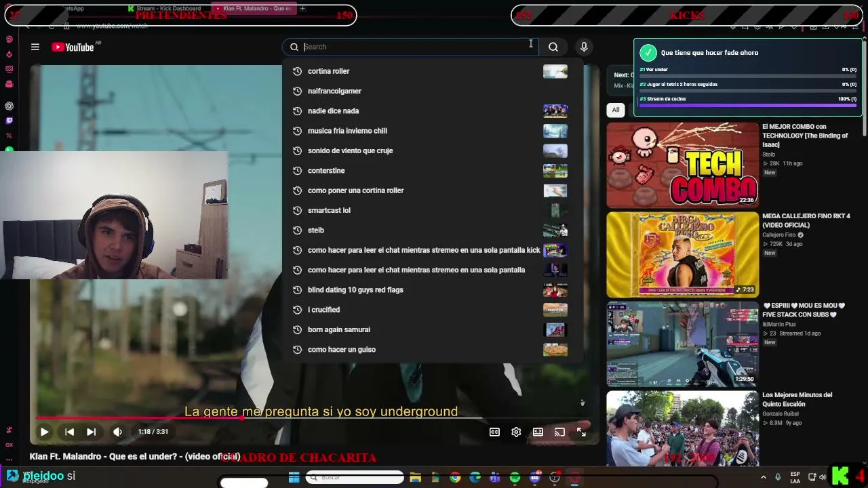Open Microsoft Edge from the taskbar
The height and width of the screenshot is (488, 868).
pyautogui.click(x=475, y=478)
